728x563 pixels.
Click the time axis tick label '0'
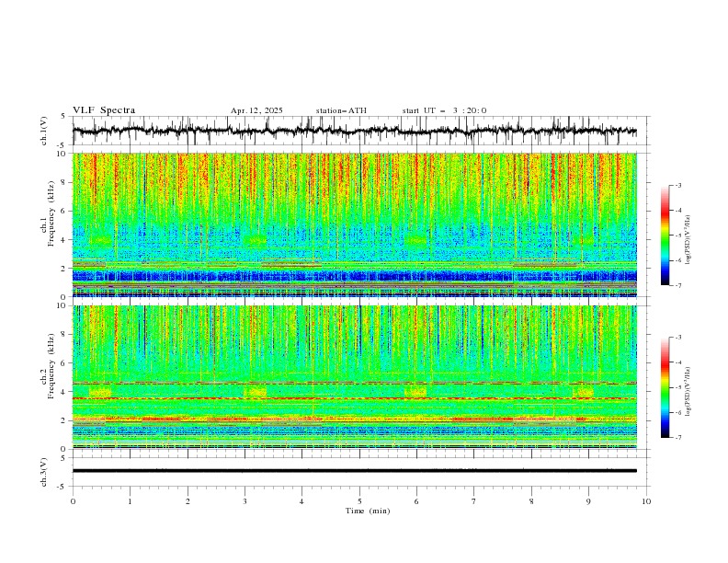coord(73,501)
